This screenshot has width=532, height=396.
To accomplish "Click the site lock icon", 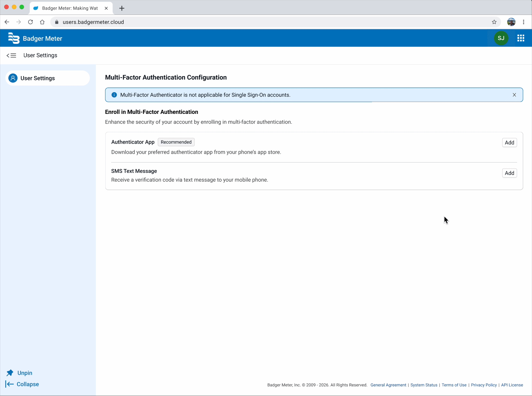I will (57, 22).
